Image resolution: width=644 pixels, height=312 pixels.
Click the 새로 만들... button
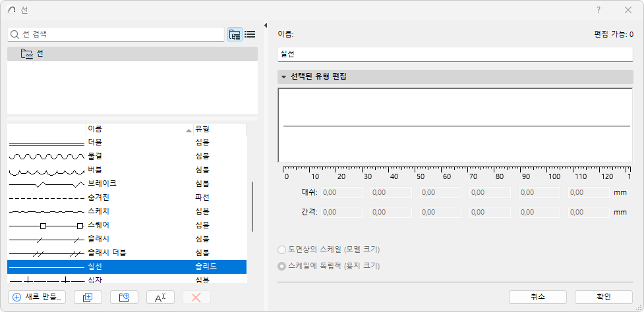point(36,298)
